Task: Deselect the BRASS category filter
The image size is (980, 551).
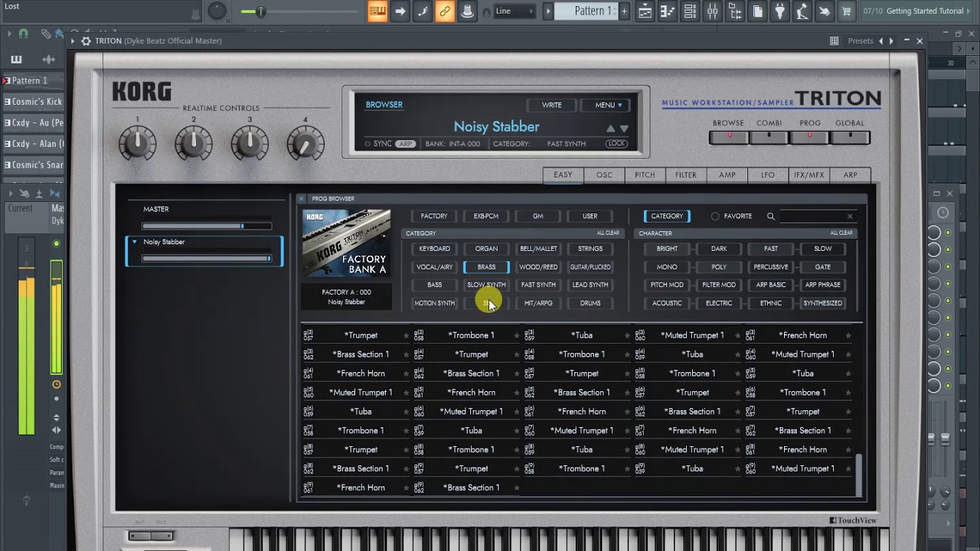Action: pyautogui.click(x=486, y=267)
